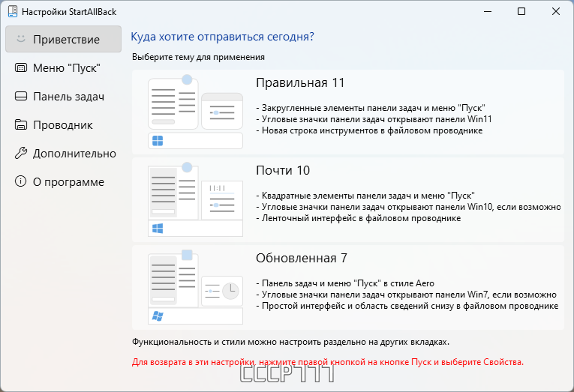Click the clock icon in Обновленная 7 preview
The width and height of the screenshot is (574, 392).
click(x=230, y=291)
